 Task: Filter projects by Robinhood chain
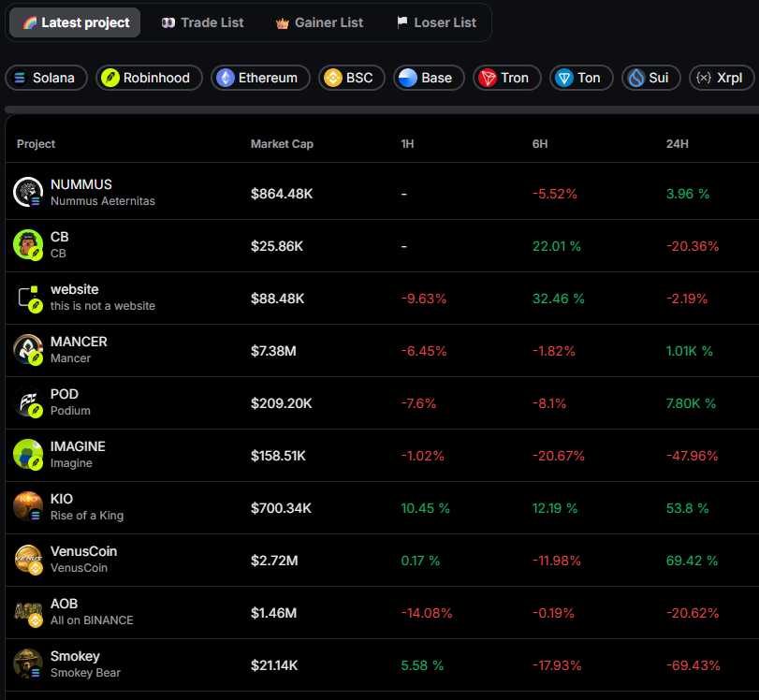(149, 78)
